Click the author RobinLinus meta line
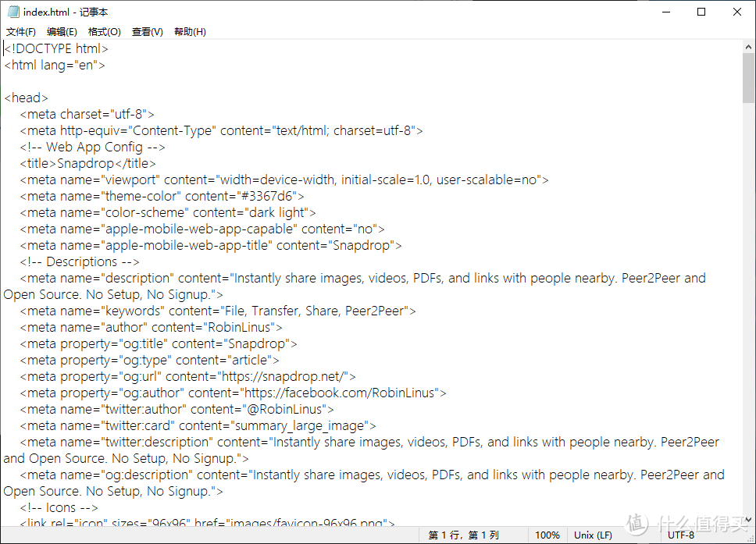 [151, 327]
